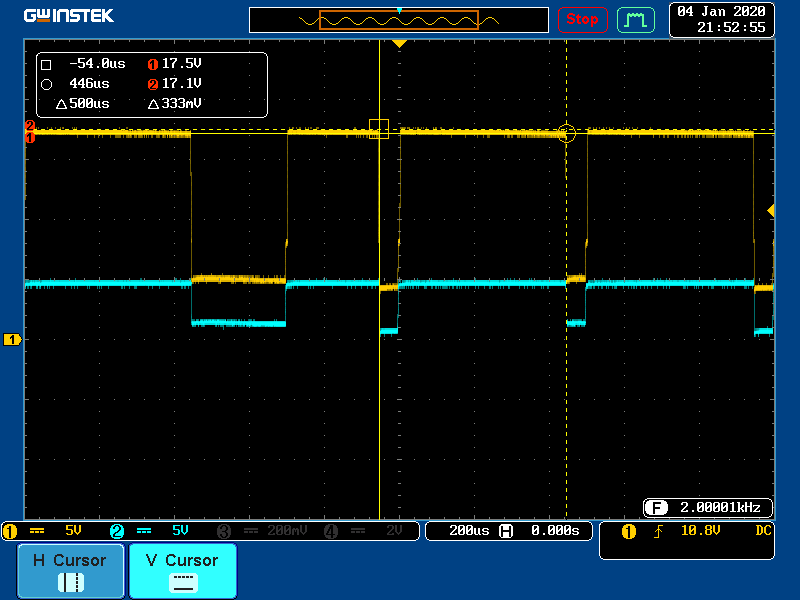
Task: Click the acquisition mode waveform icon
Action: coord(634,19)
